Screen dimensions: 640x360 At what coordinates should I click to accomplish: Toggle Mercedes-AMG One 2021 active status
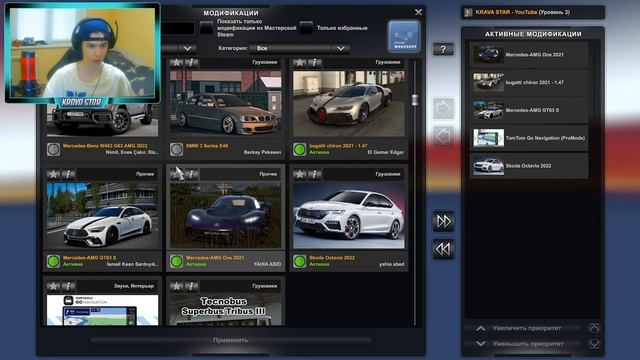[x=176, y=261]
